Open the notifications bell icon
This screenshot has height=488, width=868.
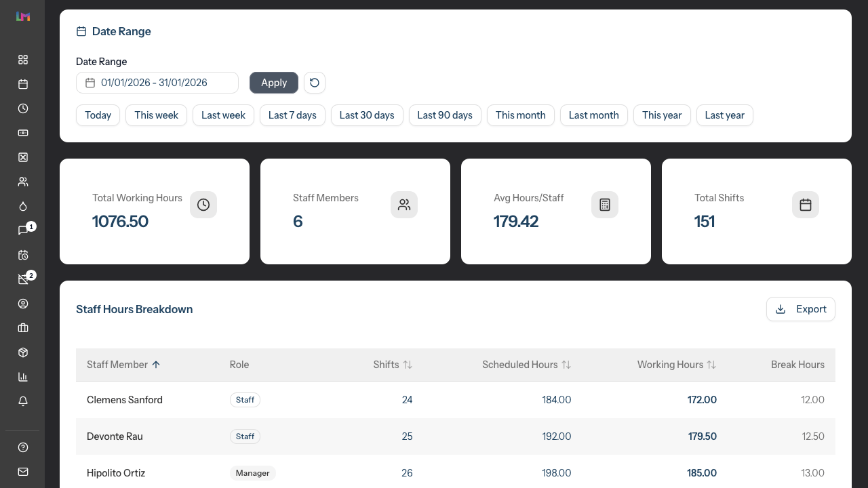pyautogui.click(x=23, y=401)
